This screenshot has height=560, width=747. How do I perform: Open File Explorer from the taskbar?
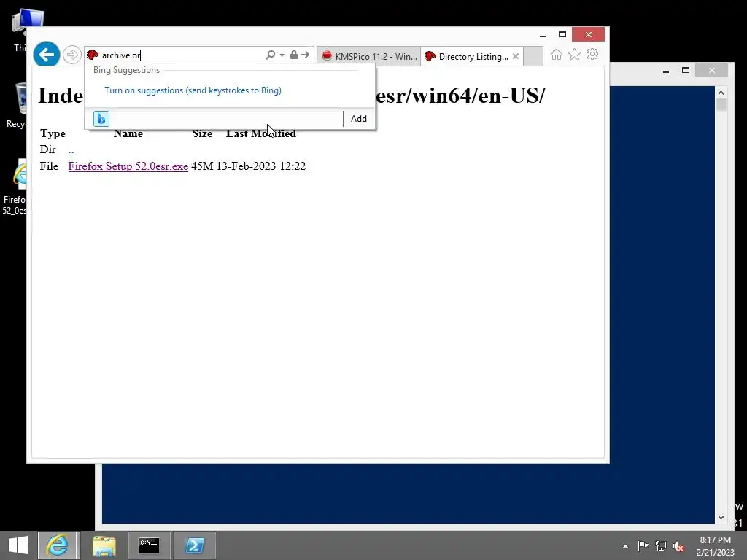point(104,545)
